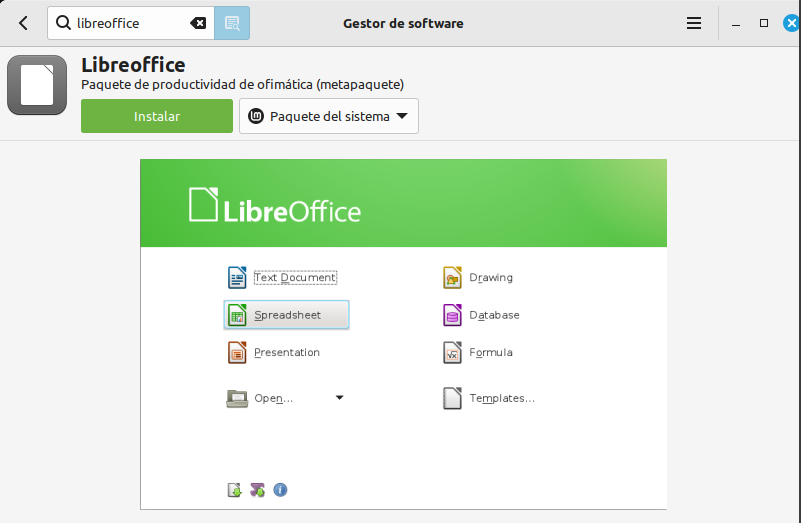The width and height of the screenshot is (801, 523).
Task: Open the hamburger menu
Action: click(x=693, y=23)
